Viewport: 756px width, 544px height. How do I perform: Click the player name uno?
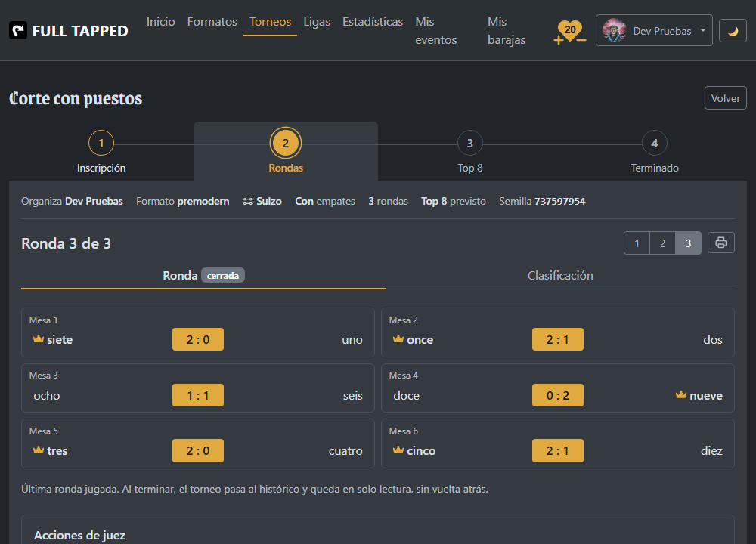click(x=352, y=340)
